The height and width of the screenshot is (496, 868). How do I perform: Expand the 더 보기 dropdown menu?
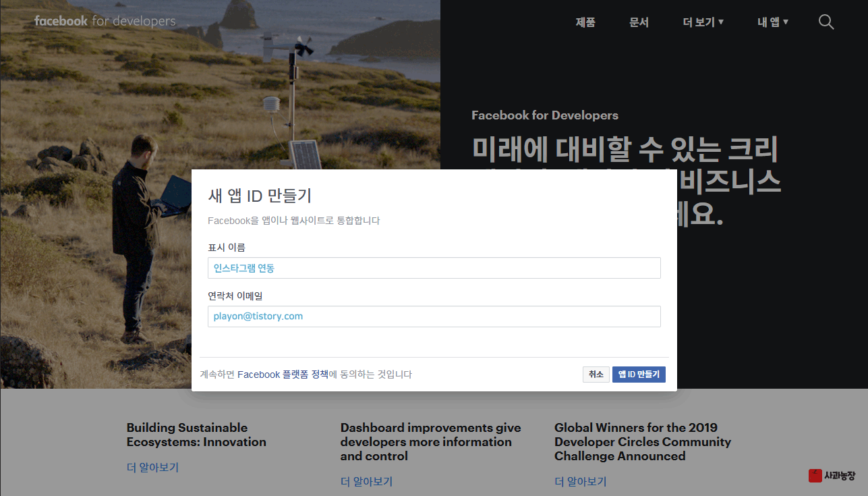[703, 22]
